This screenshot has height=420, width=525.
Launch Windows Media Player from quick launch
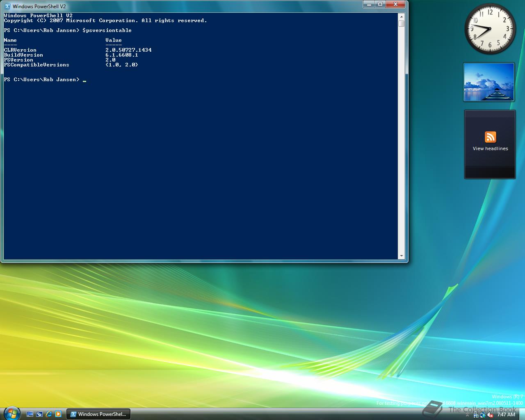click(58, 414)
